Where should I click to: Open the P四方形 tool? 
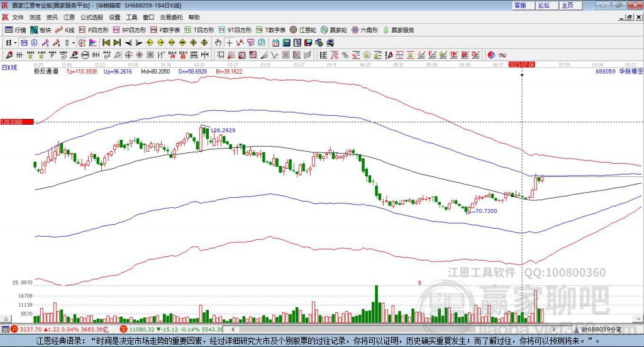tap(94, 30)
